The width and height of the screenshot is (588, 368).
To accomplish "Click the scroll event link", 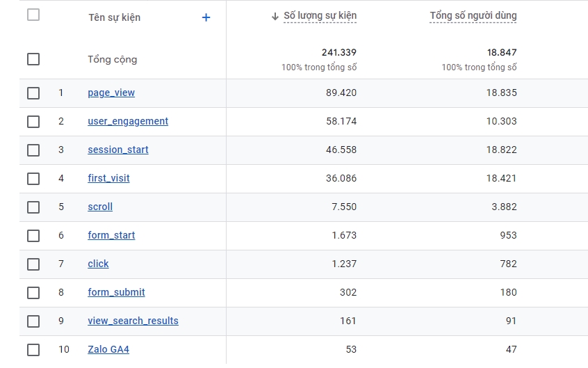I will 100,207.
